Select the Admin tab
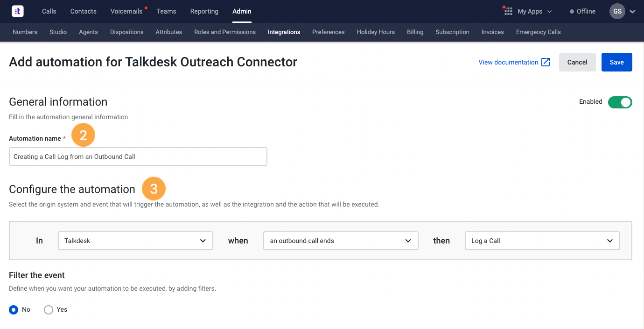 [x=242, y=11]
